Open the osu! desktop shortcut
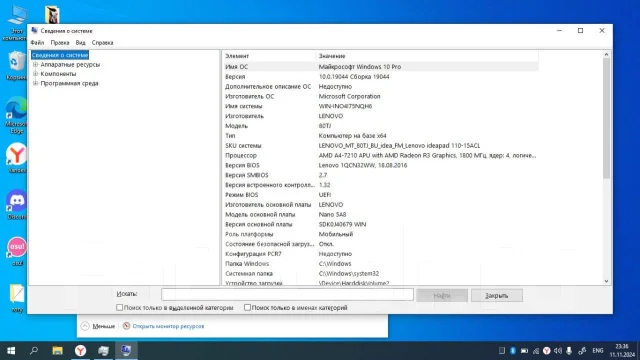Image resolution: width=640 pixels, height=360 pixels. 17,251
